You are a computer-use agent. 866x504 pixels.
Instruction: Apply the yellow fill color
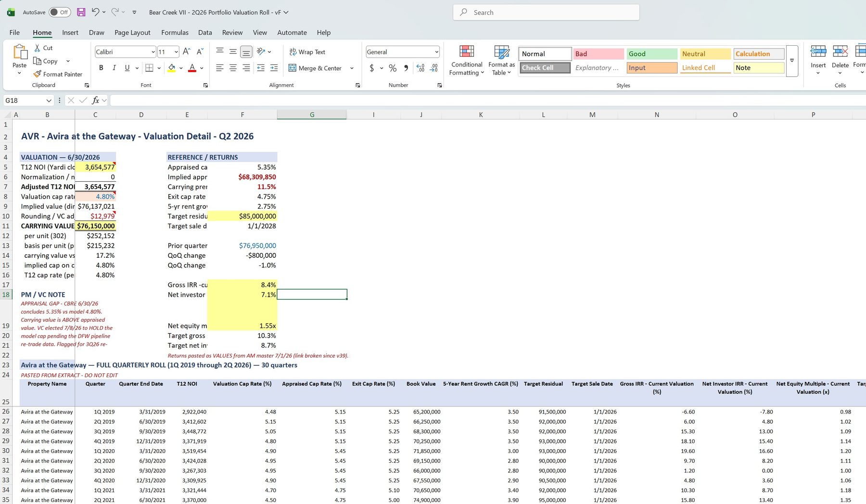[x=171, y=68]
